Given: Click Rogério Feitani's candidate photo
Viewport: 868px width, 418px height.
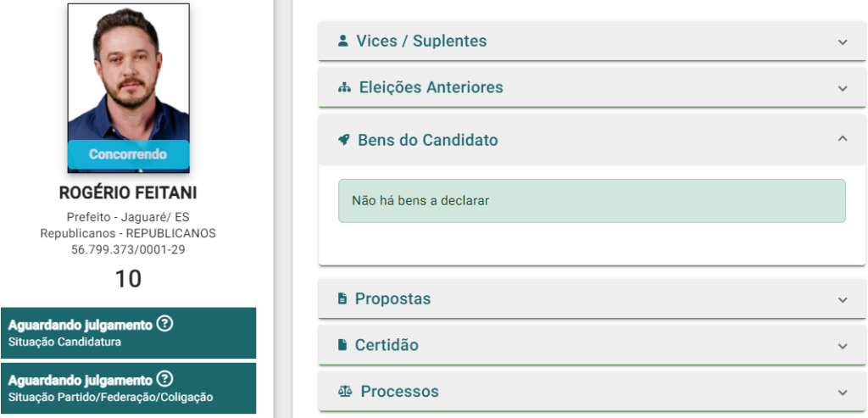Looking at the screenshot, I should tap(129, 88).
